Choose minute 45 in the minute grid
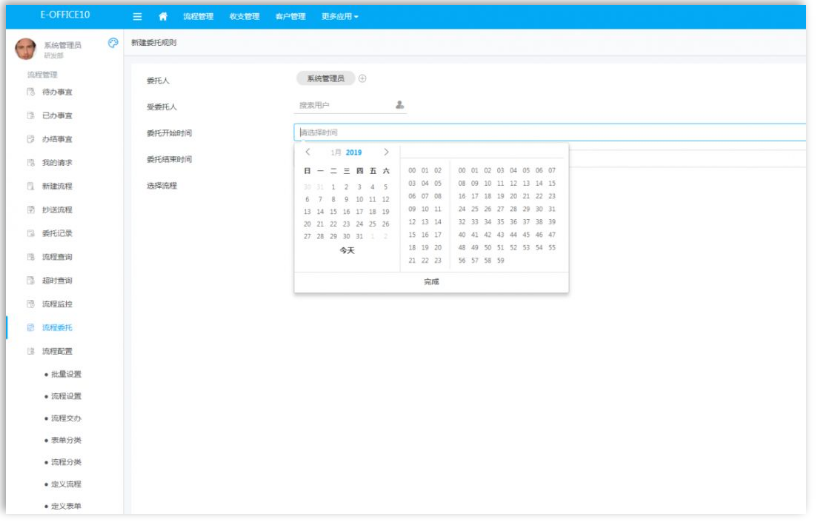The height and width of the screenshot is (525, 820). (x=526, y=235)
